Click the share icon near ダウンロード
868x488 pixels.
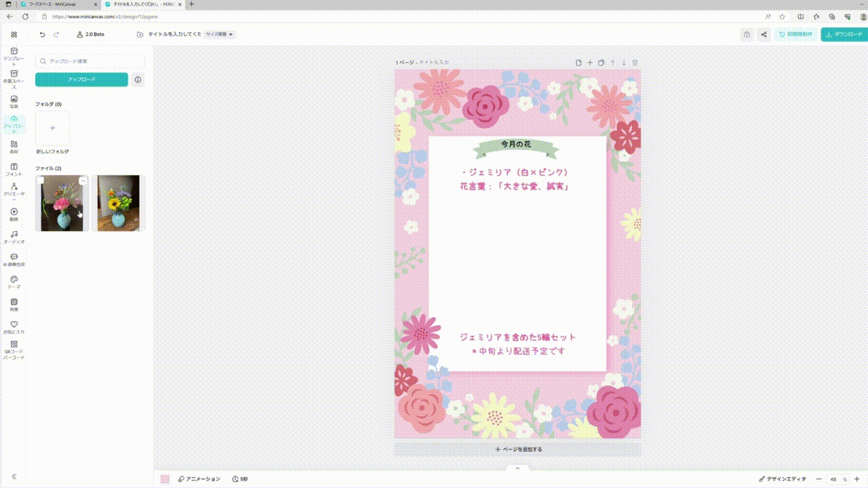click(764, 34)
